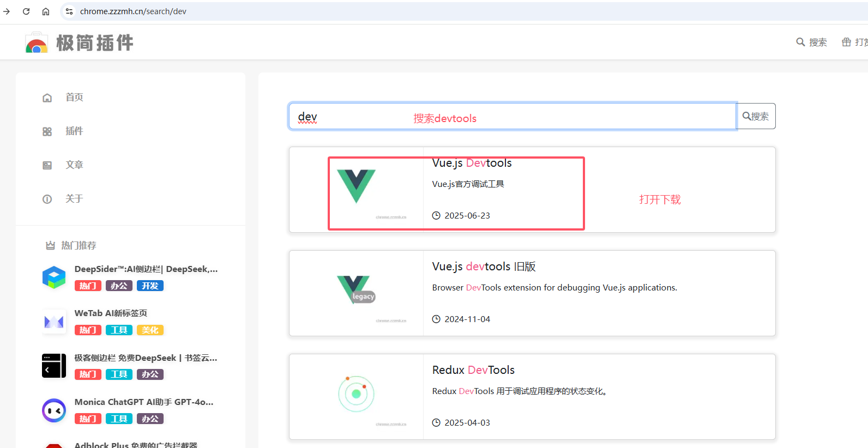Select 美化 tag under WeTab

150,330
